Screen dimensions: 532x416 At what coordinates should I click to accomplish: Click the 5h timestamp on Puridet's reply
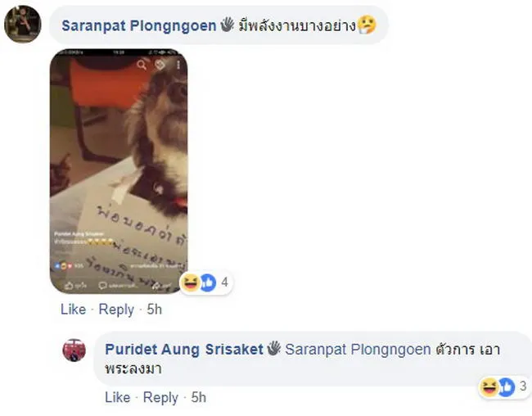[199, 397]
